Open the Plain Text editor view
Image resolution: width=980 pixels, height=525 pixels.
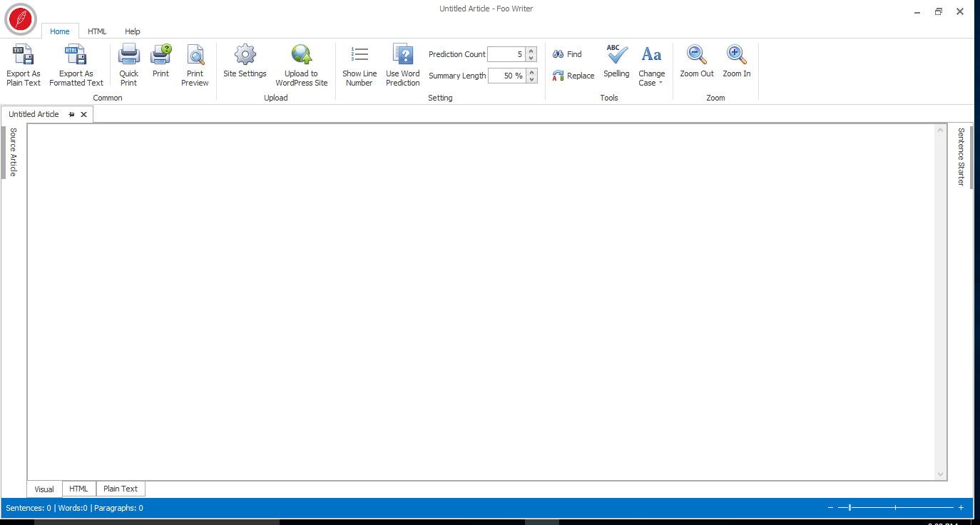[120, 489]
